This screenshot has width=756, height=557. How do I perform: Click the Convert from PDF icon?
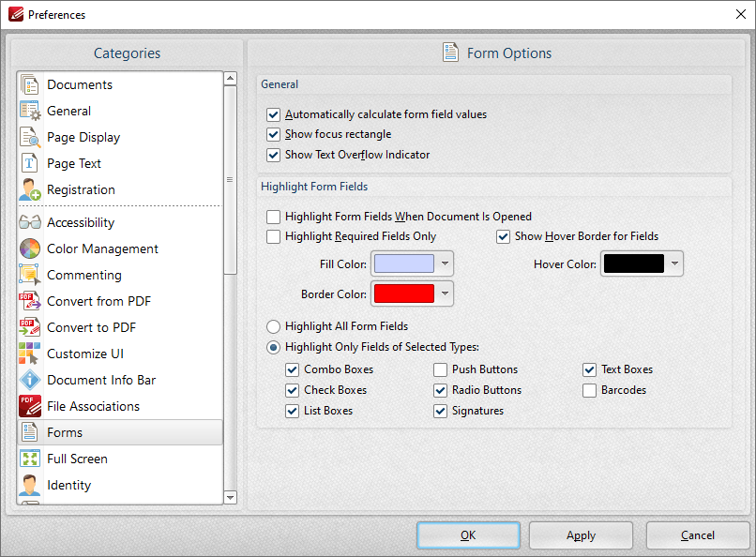click(30, 301)
